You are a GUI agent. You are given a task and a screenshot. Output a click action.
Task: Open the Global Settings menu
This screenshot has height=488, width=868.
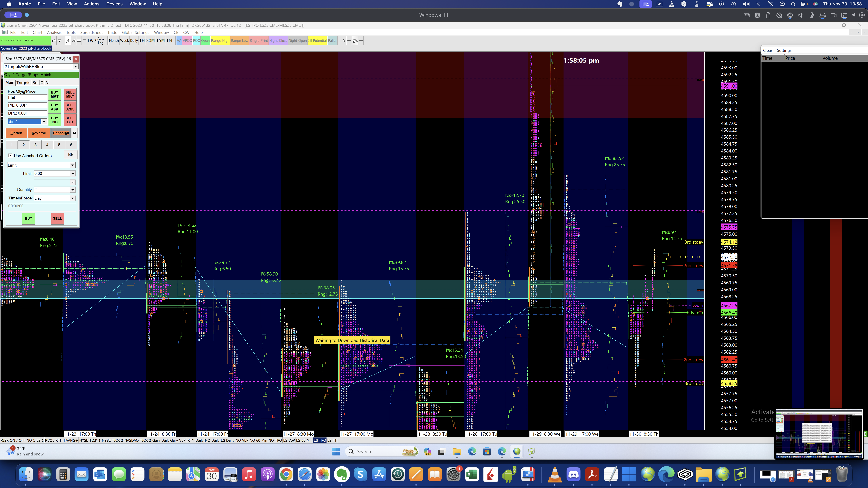coord(135,33)
